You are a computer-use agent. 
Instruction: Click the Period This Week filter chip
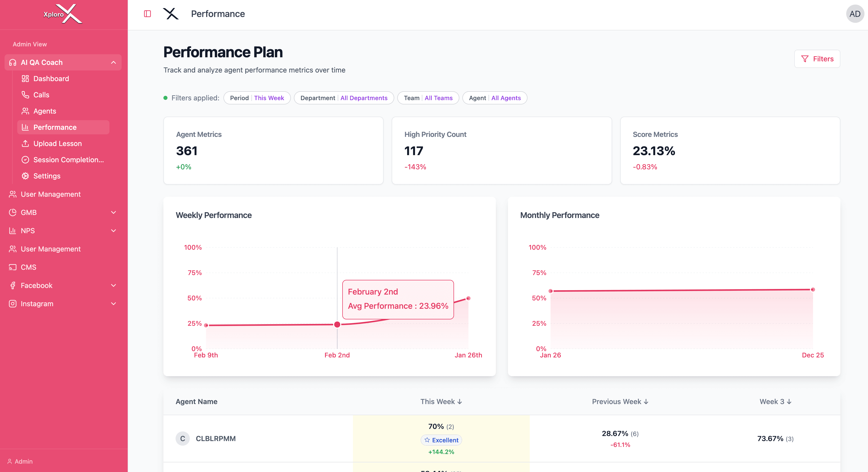pos(257,98)
